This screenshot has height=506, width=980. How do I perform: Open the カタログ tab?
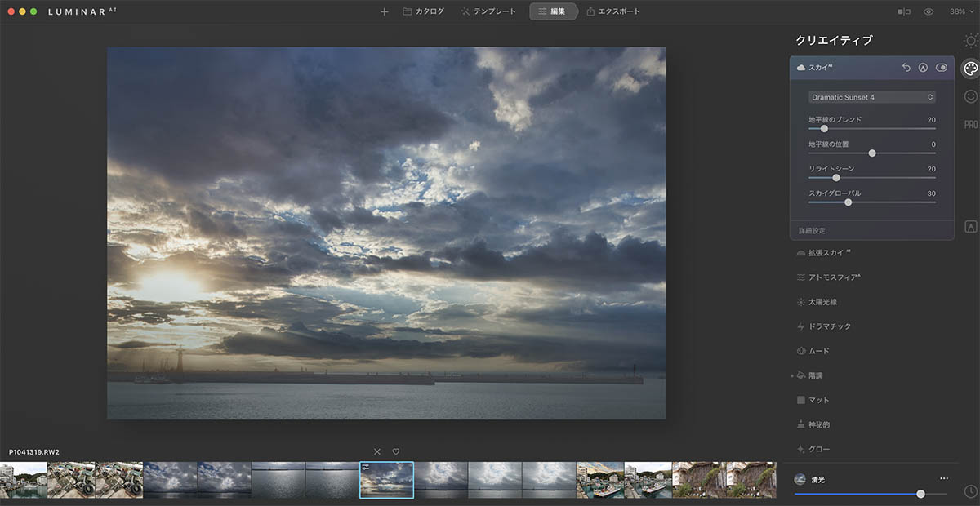click(423, 11)
